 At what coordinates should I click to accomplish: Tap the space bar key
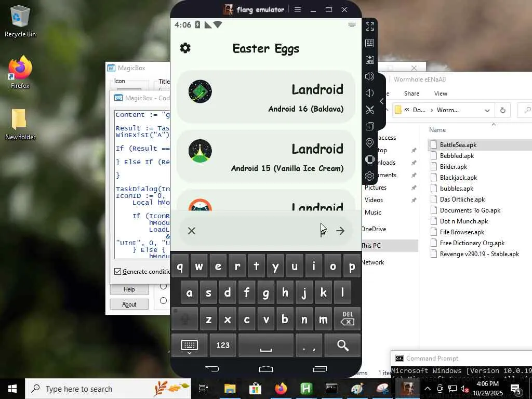pyautogui.click(x=265, y=345)
